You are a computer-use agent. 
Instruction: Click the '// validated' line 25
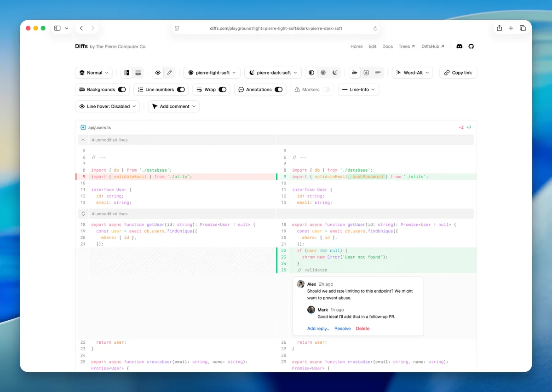click(312, 270)
